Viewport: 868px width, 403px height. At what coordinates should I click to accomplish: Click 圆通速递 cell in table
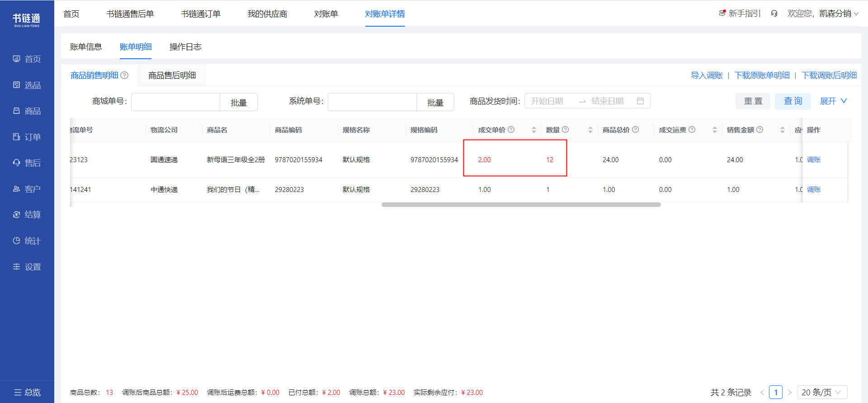164,160
